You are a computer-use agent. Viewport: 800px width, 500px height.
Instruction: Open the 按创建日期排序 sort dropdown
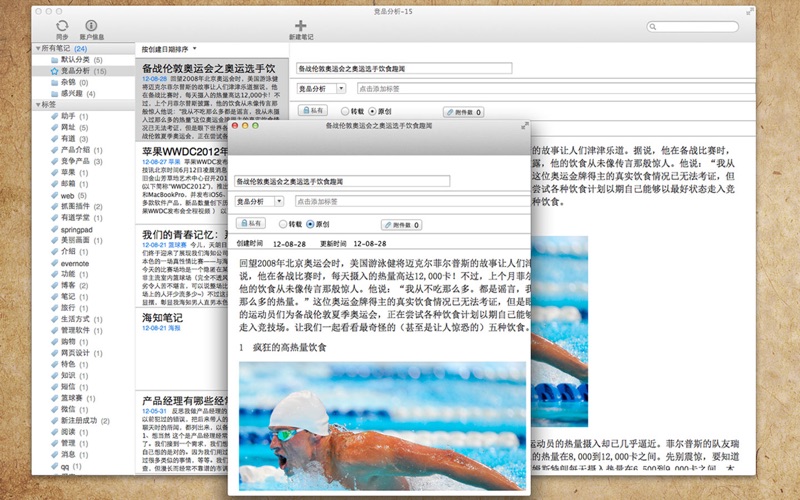coord(169,48)
